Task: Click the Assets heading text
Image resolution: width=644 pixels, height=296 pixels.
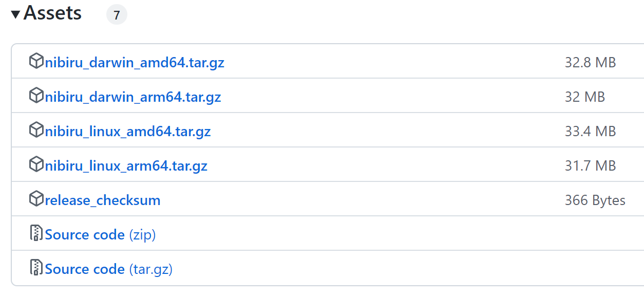Action: 52,13
